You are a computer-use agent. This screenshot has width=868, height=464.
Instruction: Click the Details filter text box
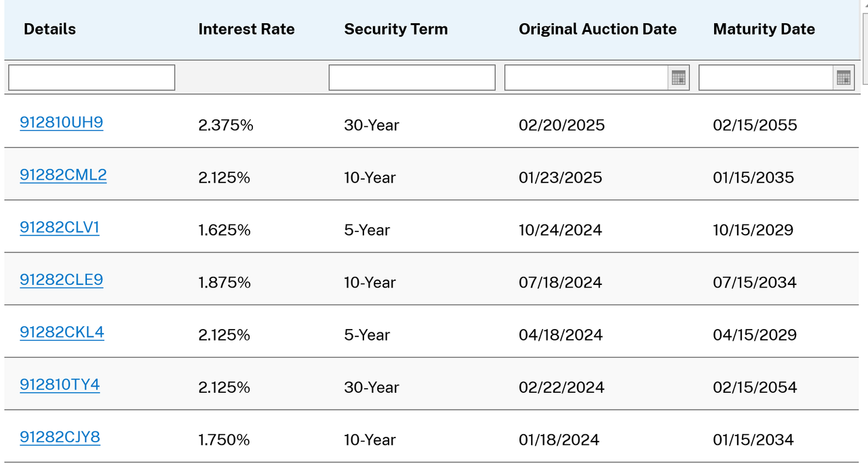(92, 78)
